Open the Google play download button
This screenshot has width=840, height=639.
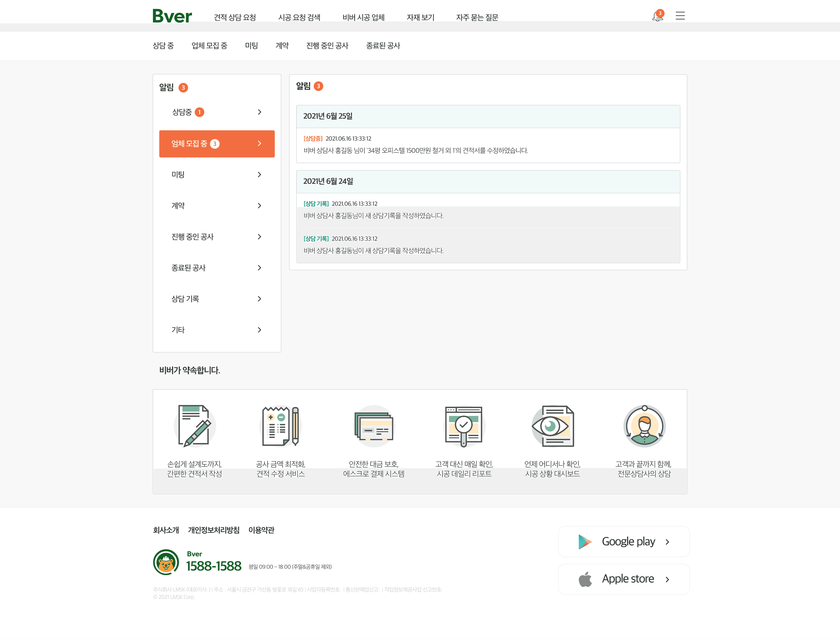(x=623, y=542)
